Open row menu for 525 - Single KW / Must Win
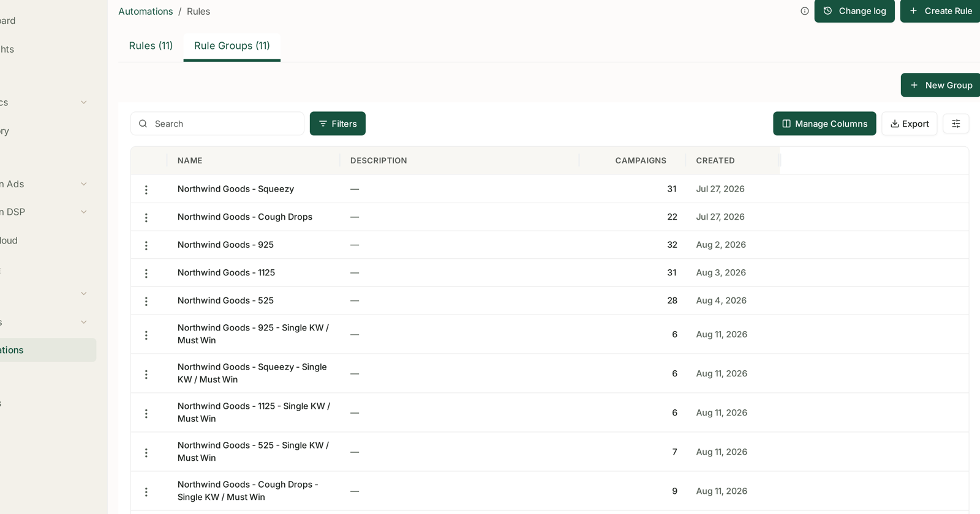 (x=146, y=453)
